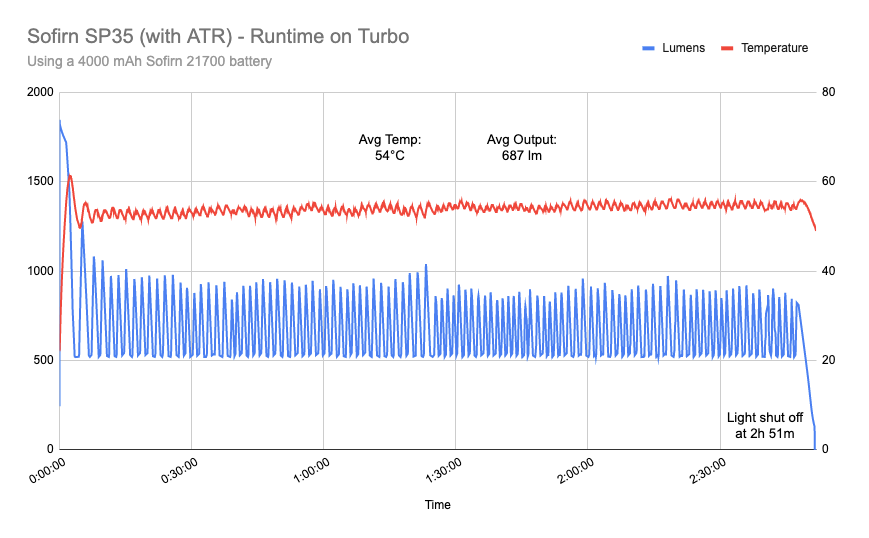The image size is (869, 538).
Task: Select the 'Temperature' legend label
Action: (774, 48)
